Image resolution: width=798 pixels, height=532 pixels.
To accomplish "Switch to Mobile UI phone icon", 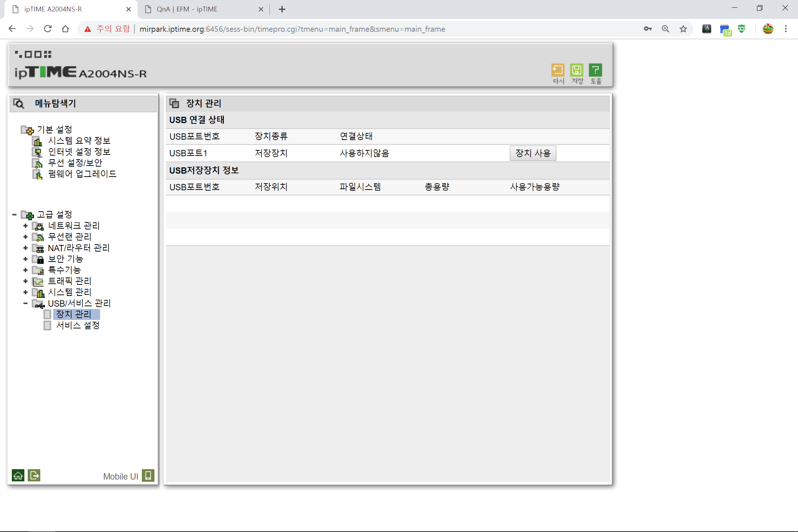I will click(x=148, y=475).
